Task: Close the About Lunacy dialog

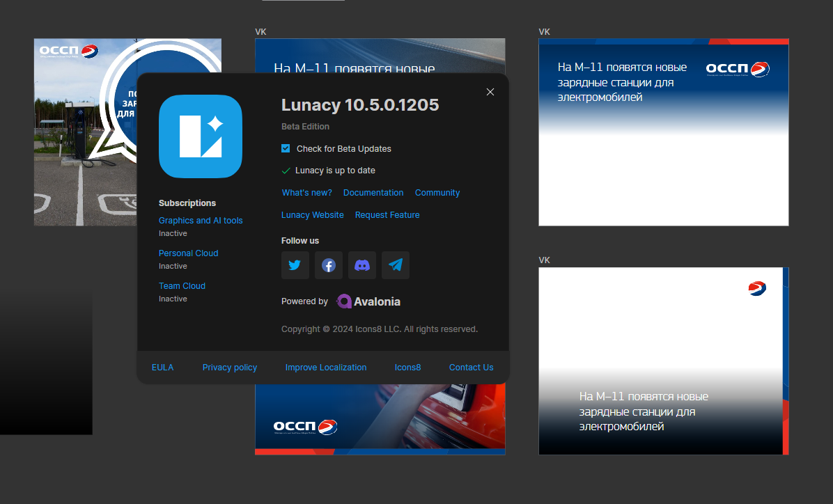Action: (x=490, y=92)
